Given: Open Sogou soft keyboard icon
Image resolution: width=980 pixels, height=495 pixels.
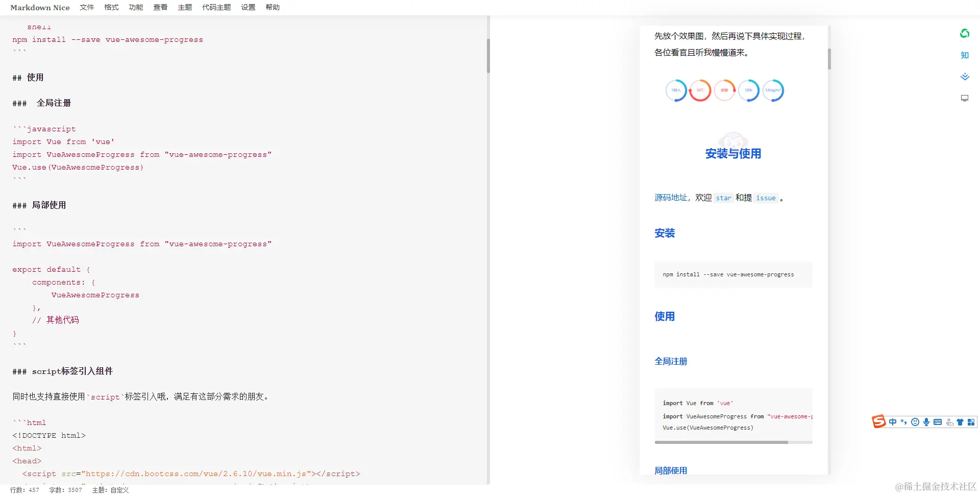Looking at the screenshot, I should pos(937,422).
